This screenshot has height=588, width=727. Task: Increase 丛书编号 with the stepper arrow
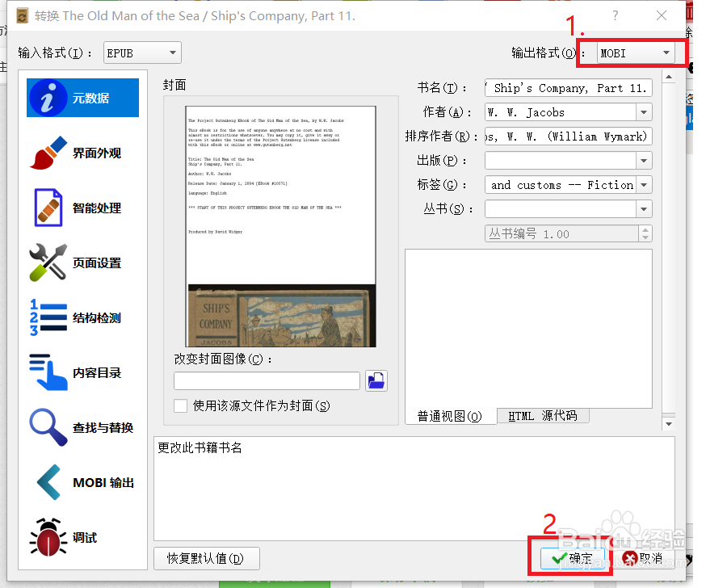coord(646,229)
